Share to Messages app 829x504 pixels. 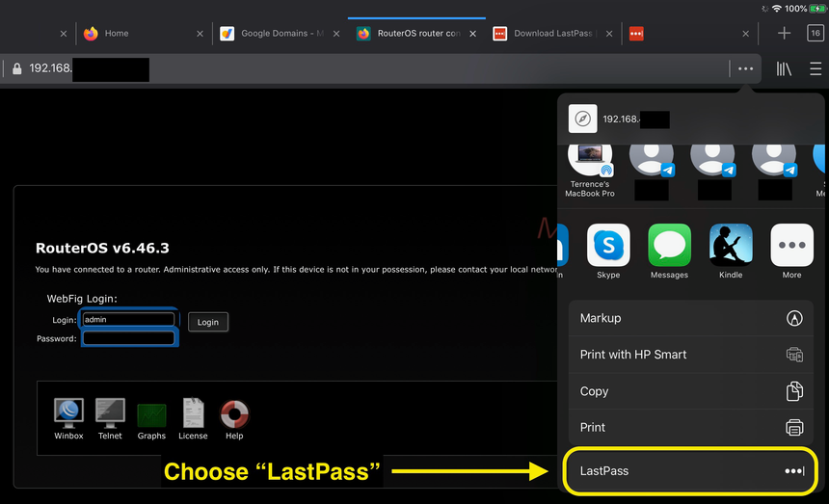669,246
